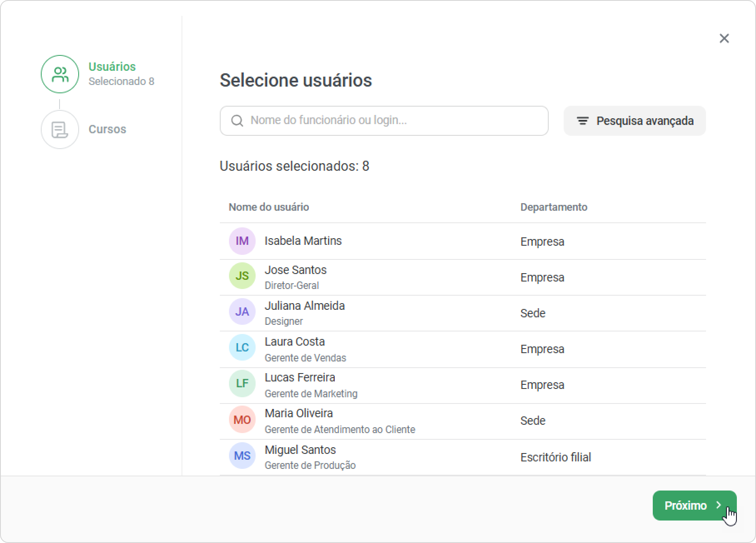
Task: Click the chevron arrow on Próximo
Action: point(719,505)
